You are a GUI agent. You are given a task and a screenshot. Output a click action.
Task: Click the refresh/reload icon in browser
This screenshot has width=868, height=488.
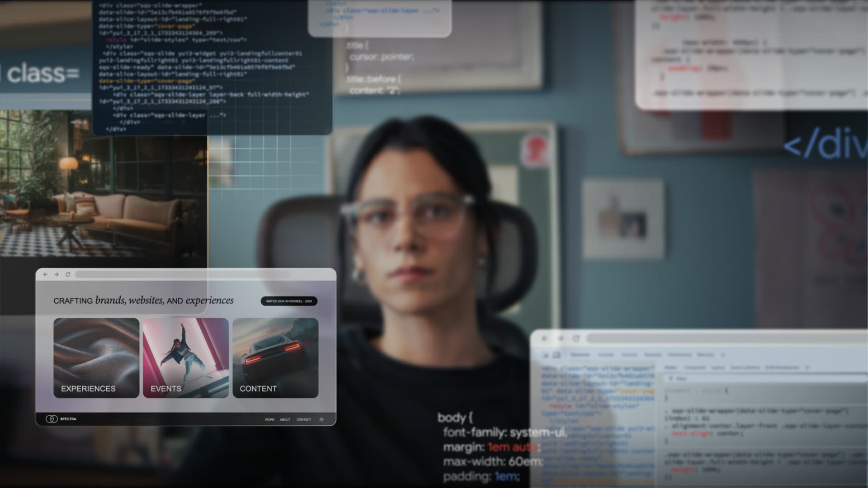[67, 274]
